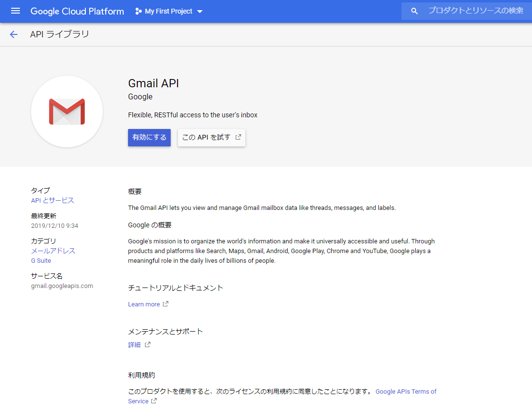
Task: Click the project selector icon
Action: pyautogui.click(x=138, y=11)
